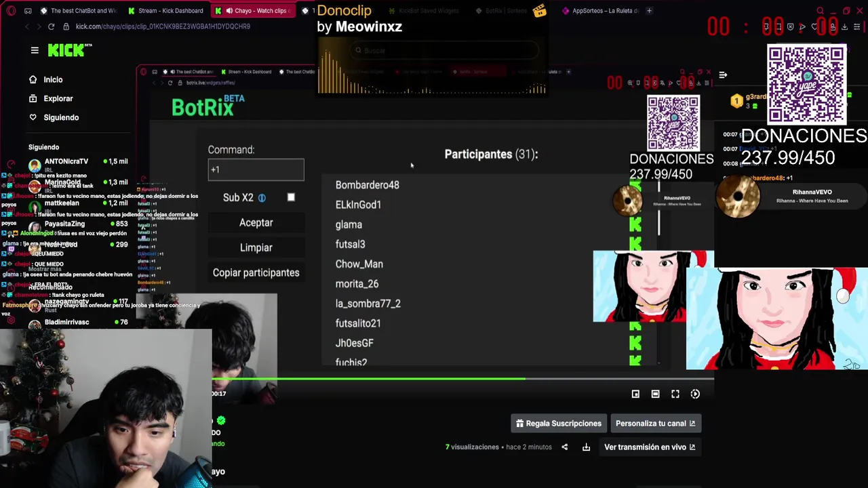Open playback speed settings icon
868x488 pixels.
coord(695,394)
